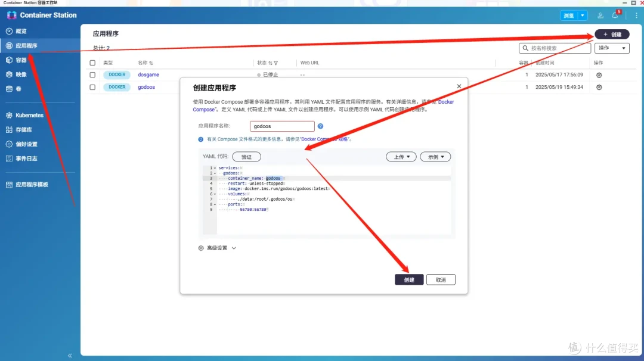Focus the 按名称搜索 search field
The height and width of the screenshot is (361, 644).
click(555, 48)
